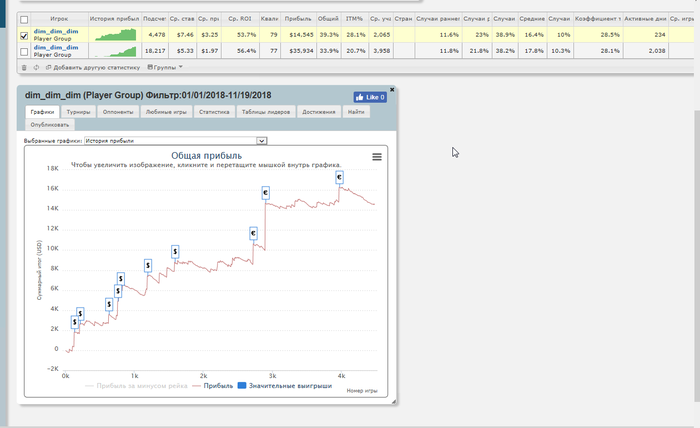700x428 pixels.
Task: Check the checkbox for the 18,217 games row
Action: click(x=24, y=52)
